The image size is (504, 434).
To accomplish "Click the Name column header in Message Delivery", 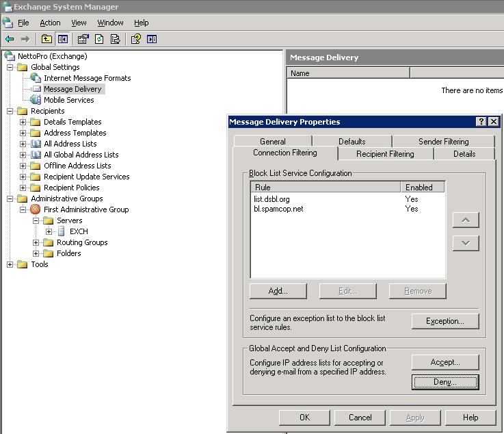I will (x=348, y=73).
